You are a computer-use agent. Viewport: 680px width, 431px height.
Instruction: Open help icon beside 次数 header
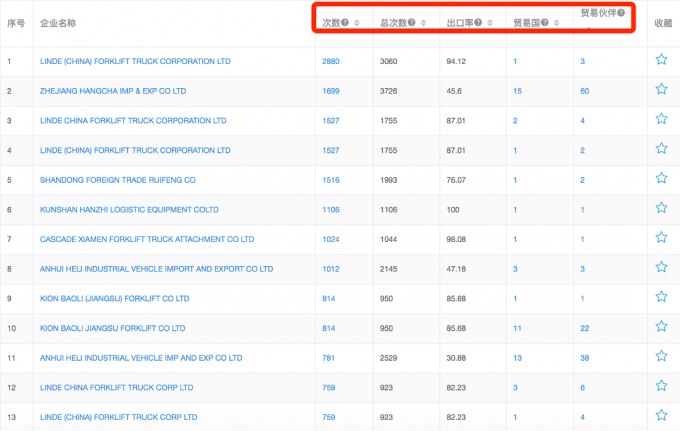click(345, 23)
